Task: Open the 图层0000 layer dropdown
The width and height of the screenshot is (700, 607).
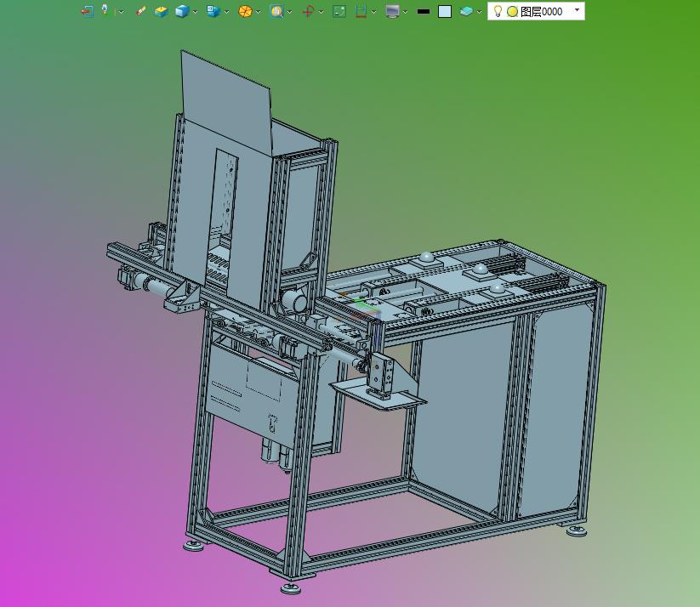Action: pyautogui.click(x=577, y=10)
